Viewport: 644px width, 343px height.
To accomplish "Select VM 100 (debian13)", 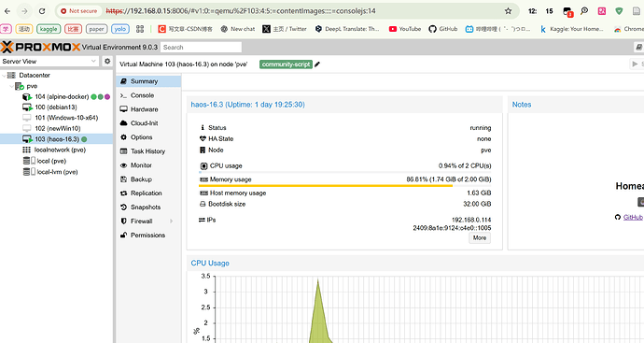I will (56, 107).
